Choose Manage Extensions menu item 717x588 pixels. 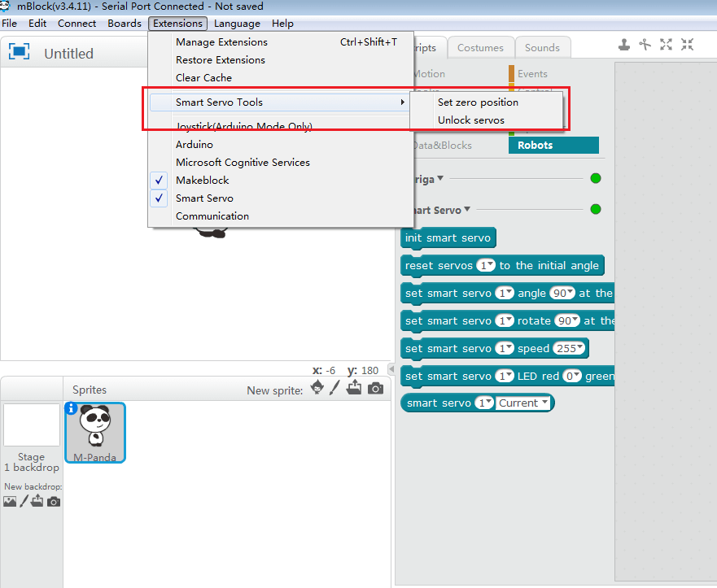tap(281, 42)
